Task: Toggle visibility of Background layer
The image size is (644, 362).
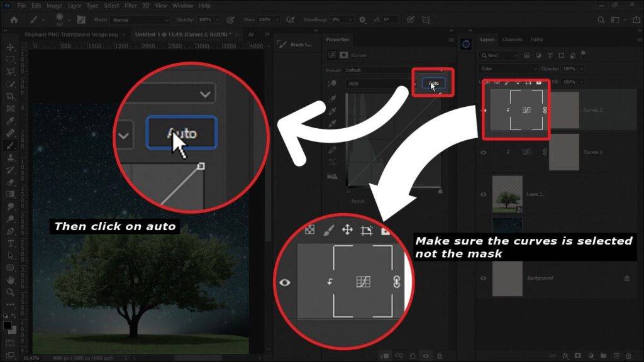Action: (484, 278)
